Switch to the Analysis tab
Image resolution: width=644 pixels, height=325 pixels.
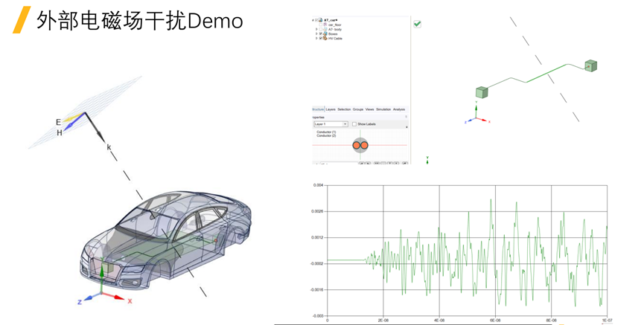coord(399,109)
